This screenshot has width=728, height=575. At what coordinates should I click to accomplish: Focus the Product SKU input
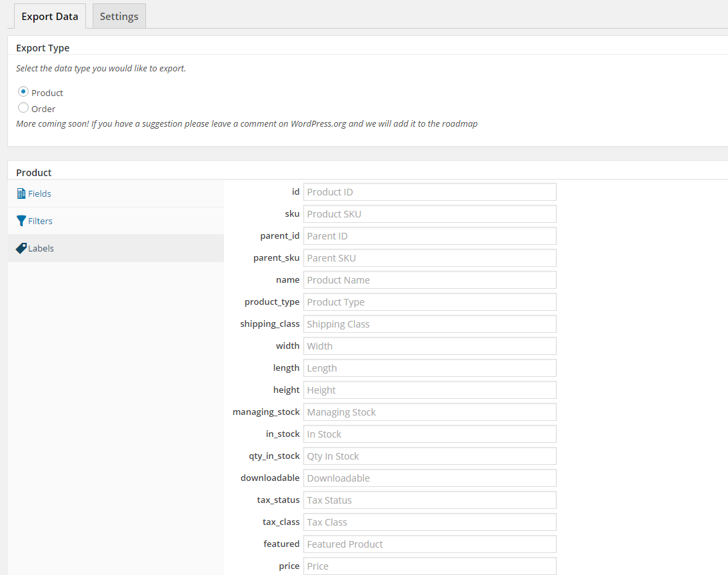pos(429,214)
